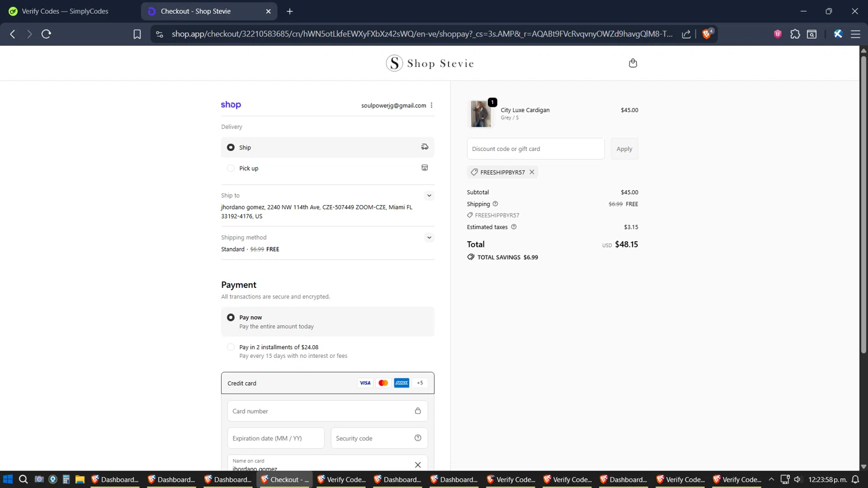
Task: Remove the FREESHIPPBYR57 discount code
Action: (532, 172)
